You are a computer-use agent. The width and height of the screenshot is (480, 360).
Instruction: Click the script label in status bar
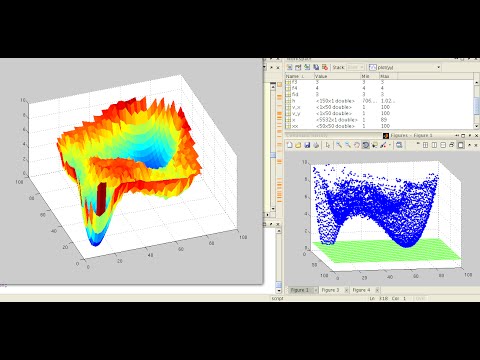click(277, 298)
